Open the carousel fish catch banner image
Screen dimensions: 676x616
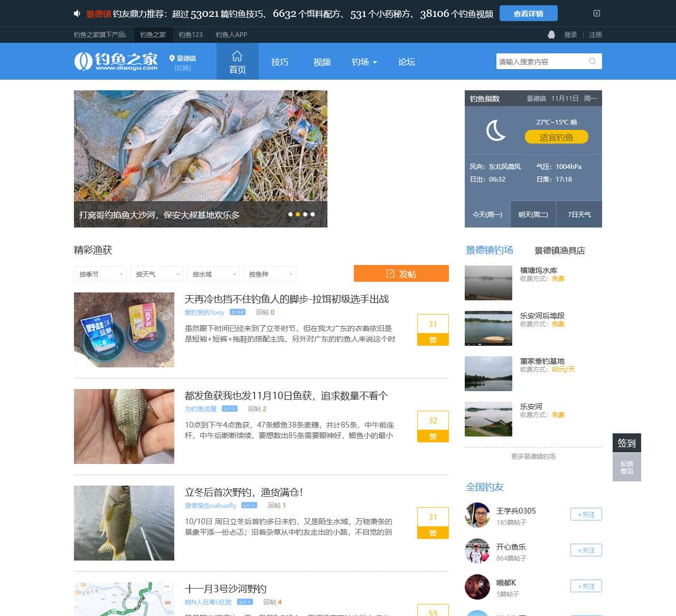(201, 159)
